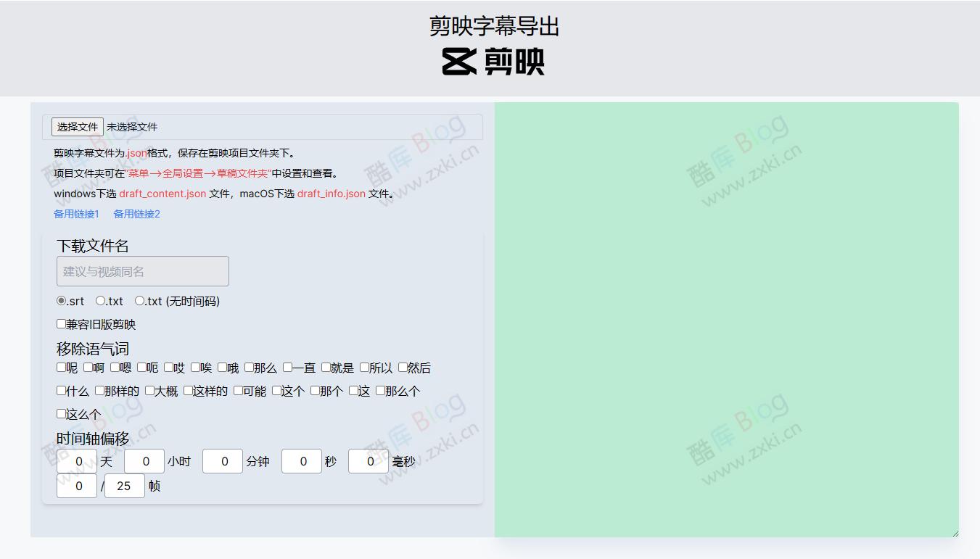Click the 天 (days) offset input
The image size is (980, 559).
point(77,461)
